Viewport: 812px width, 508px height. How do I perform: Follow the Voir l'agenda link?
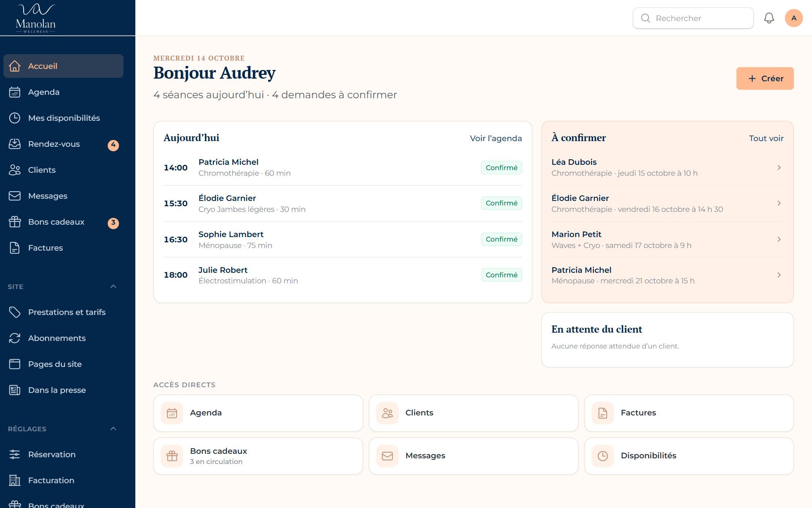coord(495,138)
